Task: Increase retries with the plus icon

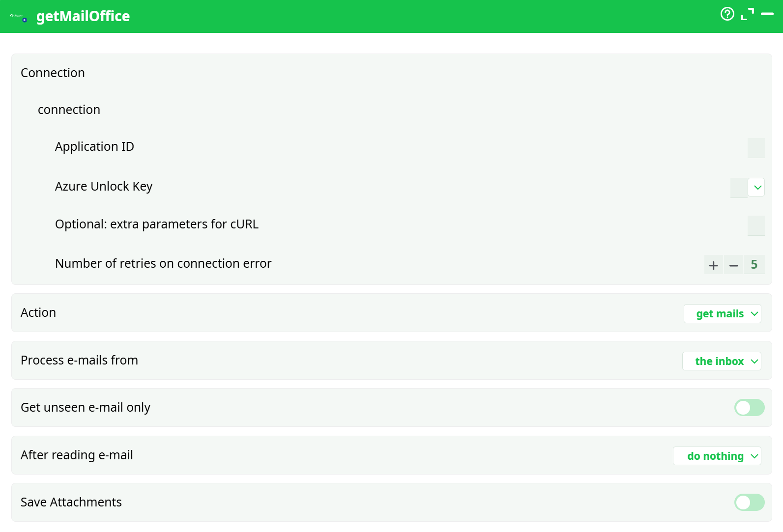Action: click(x=713, y=265)
